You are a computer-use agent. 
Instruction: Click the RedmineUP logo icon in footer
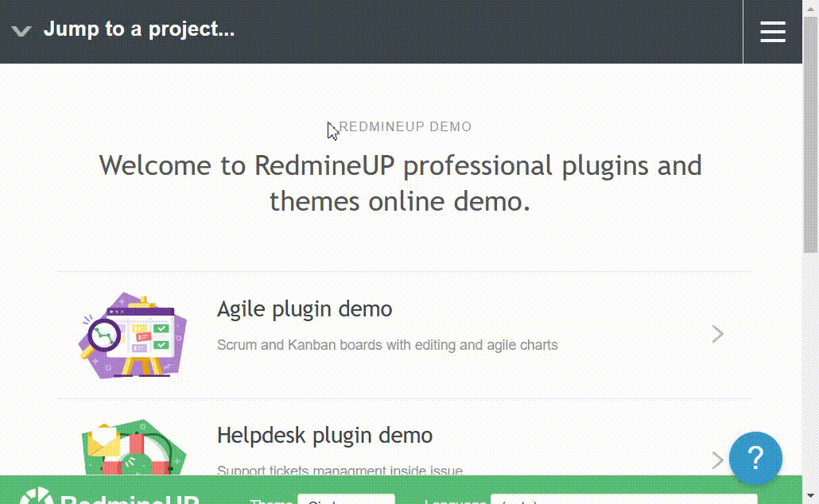click(35, 497)
